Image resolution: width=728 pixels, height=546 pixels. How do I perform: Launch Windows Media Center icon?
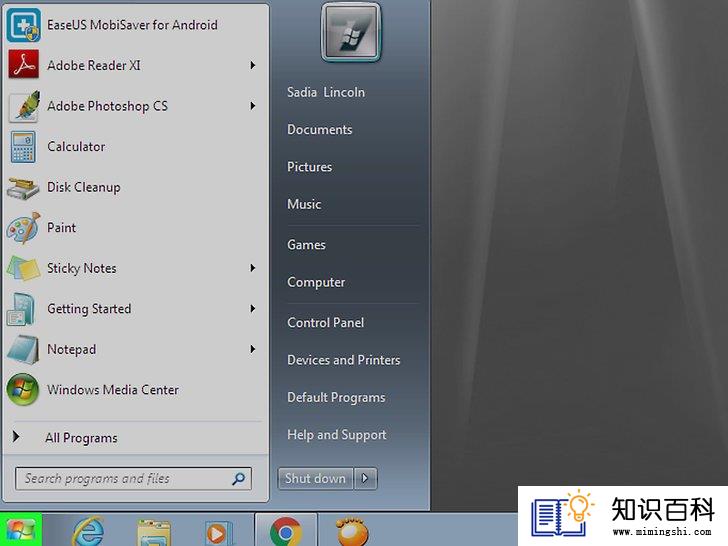point(23,390)
